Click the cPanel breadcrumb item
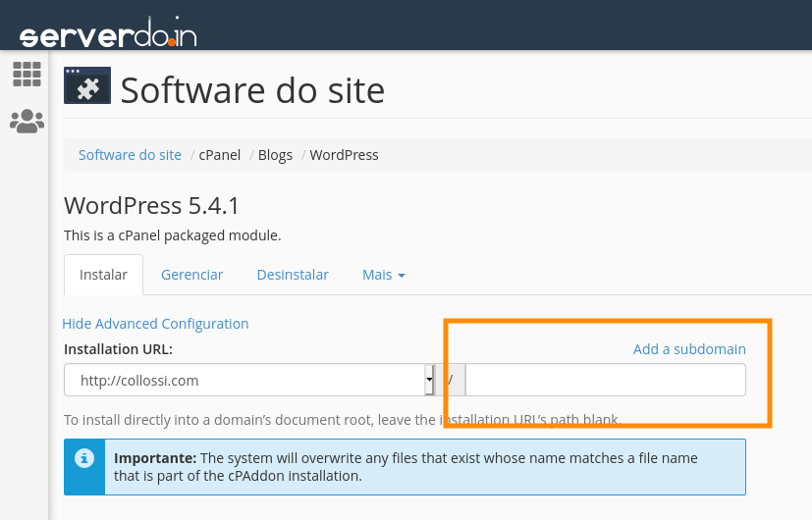The image size is (812, 520). coord(219,155)
